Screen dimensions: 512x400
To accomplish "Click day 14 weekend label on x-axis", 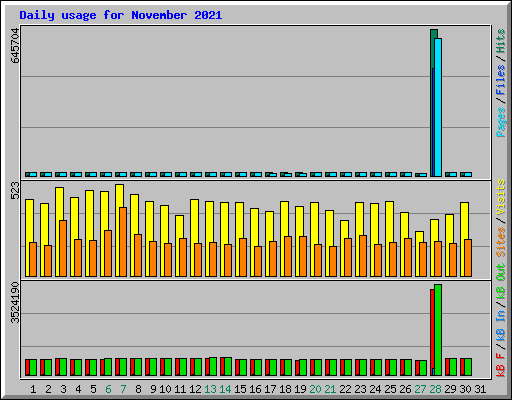I will point(225,389).
